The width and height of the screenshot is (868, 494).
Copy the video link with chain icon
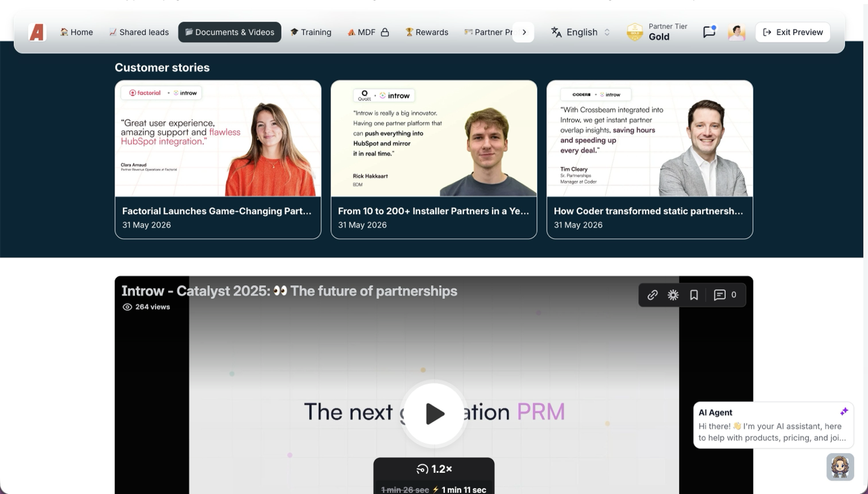pyautogui.click(x=652, y=295)
